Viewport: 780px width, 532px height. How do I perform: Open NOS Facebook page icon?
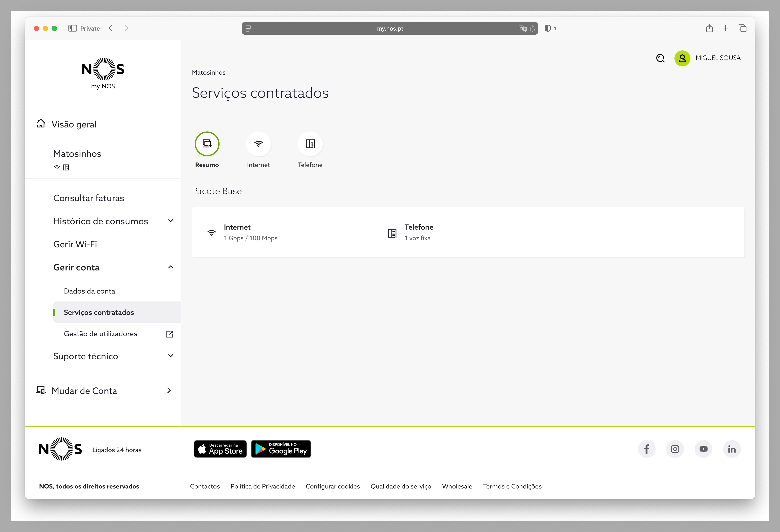point(646,449)
